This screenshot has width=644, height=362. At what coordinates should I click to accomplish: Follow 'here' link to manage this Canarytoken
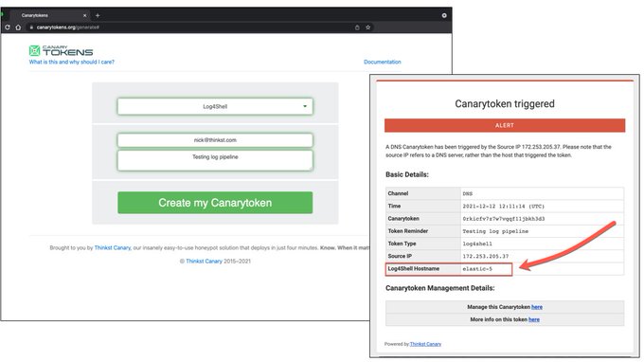tap(537, 307)
